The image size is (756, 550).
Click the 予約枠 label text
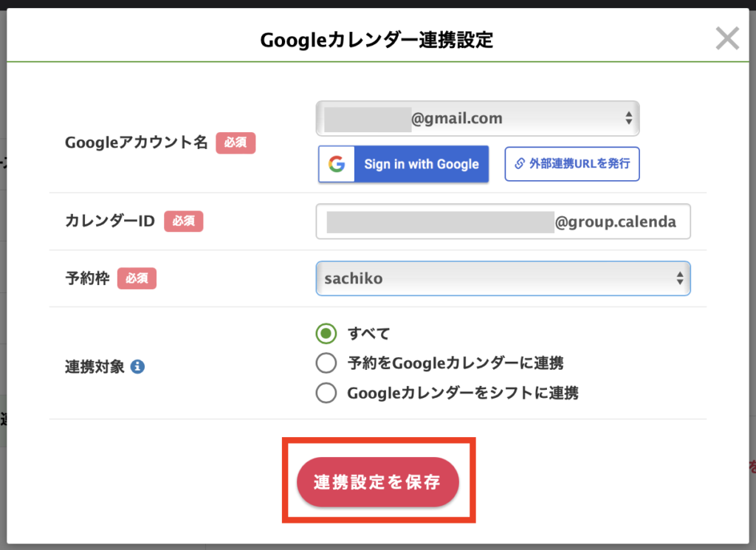click(x=87, y=278)
